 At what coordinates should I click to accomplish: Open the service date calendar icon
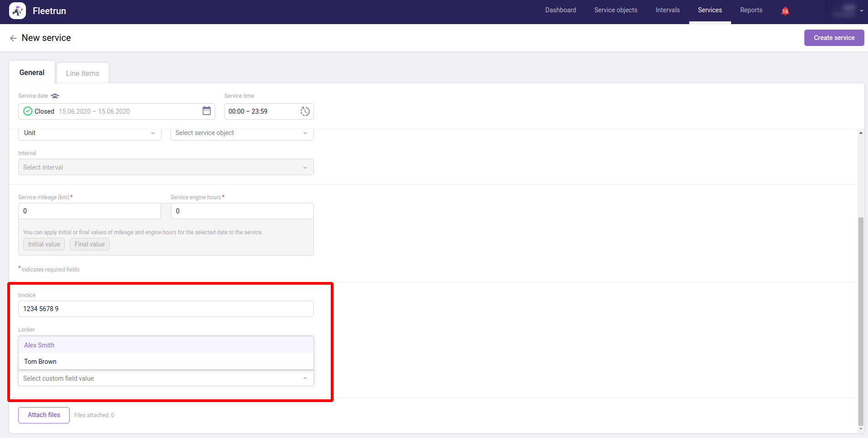[207, 111]
